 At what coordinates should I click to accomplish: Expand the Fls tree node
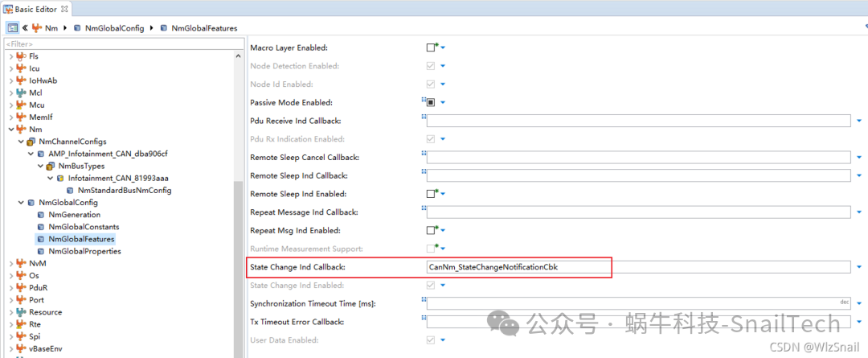[x=10, y=56]
